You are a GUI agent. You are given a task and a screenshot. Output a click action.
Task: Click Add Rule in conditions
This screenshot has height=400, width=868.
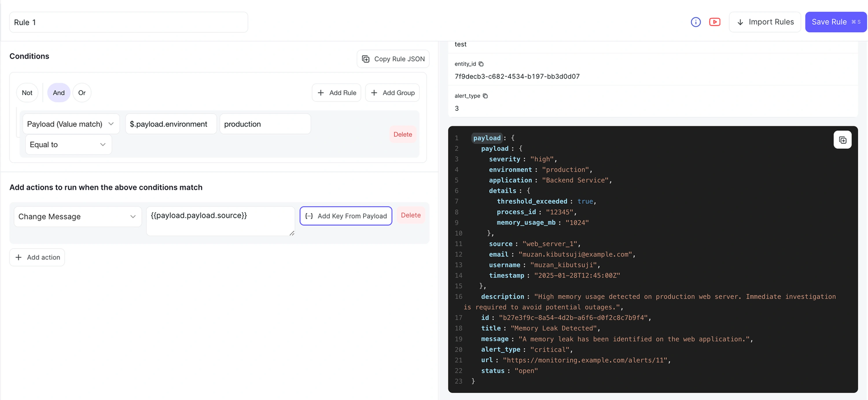(x=336, y=93)
